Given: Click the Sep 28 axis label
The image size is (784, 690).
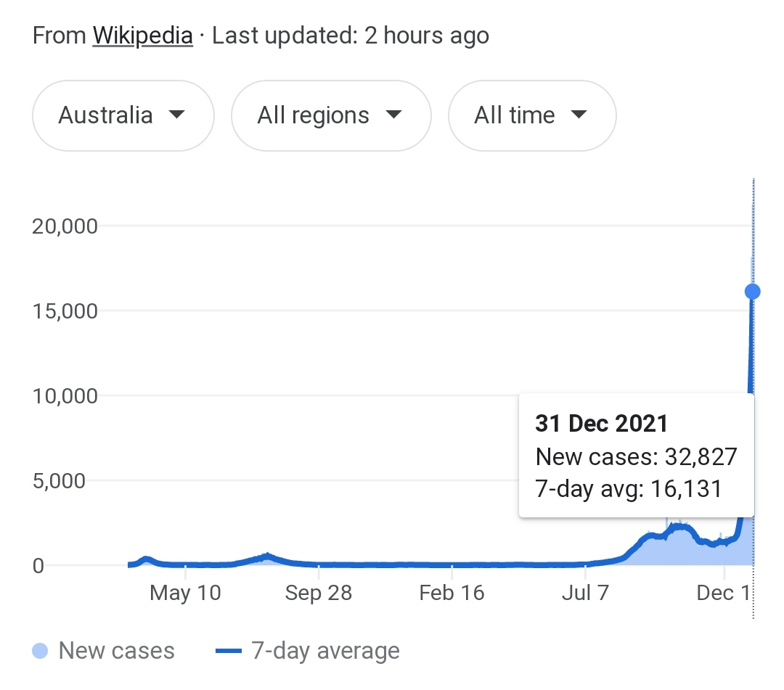Looking at the screenshot, I should click(319, 593).
